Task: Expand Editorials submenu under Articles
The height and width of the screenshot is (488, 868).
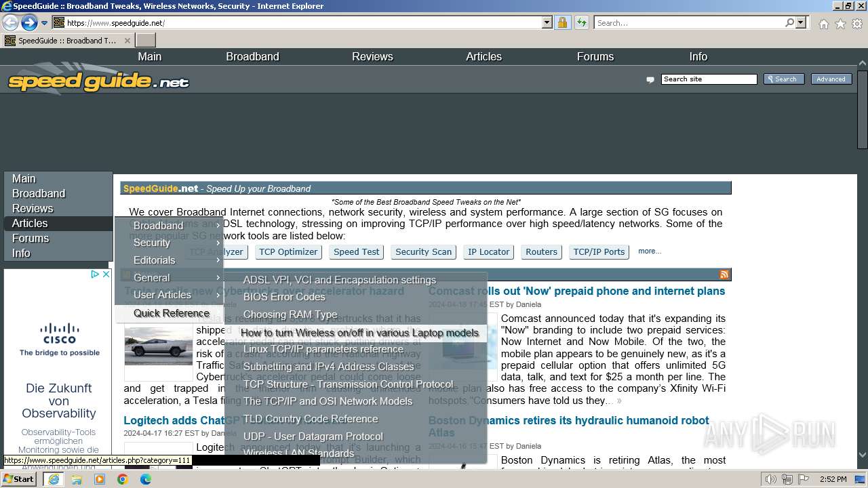Action: pyautogui.click(x=169, y=260)
